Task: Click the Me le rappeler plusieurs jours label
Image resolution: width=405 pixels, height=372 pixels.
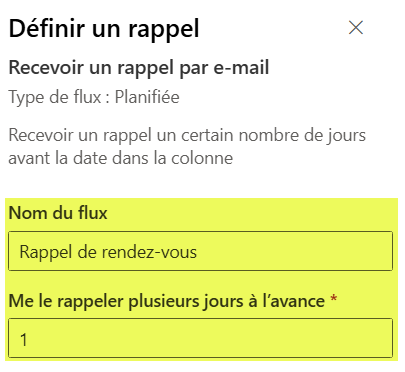Action: (167, 301)
